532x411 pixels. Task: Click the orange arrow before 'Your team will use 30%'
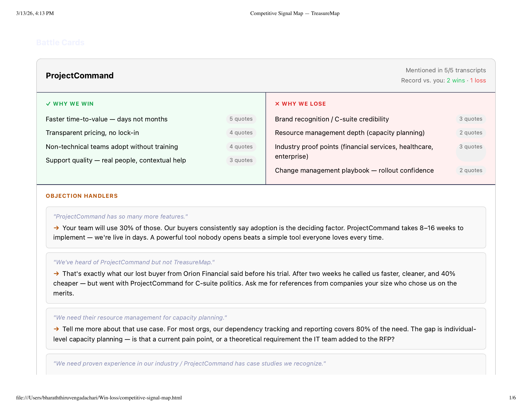point(56,228)
